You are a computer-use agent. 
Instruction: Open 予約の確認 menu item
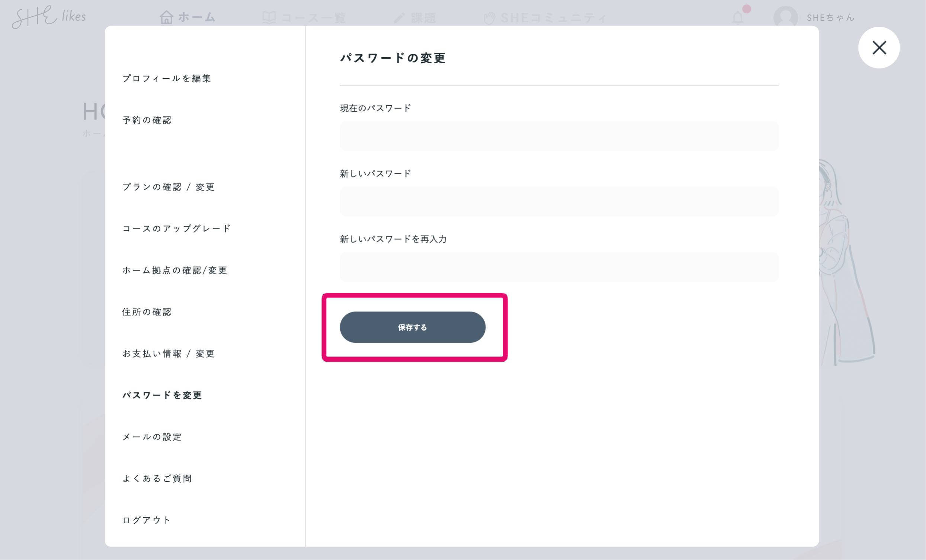coord(147,120)
